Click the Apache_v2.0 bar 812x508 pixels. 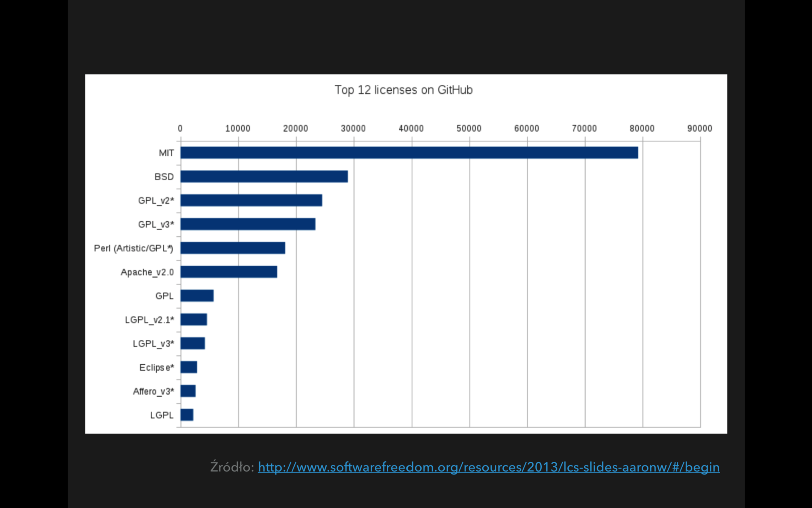coord(229,272)
